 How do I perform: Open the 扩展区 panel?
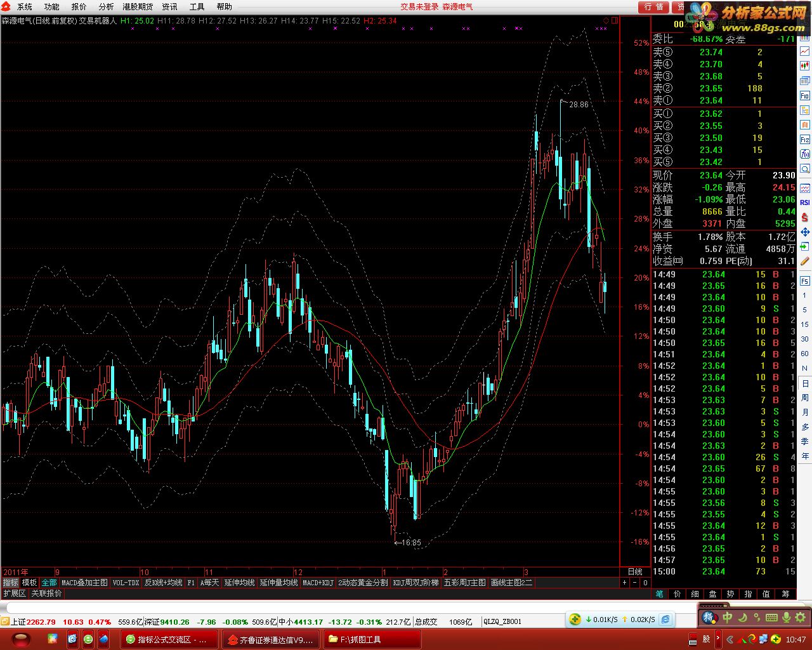14,594
